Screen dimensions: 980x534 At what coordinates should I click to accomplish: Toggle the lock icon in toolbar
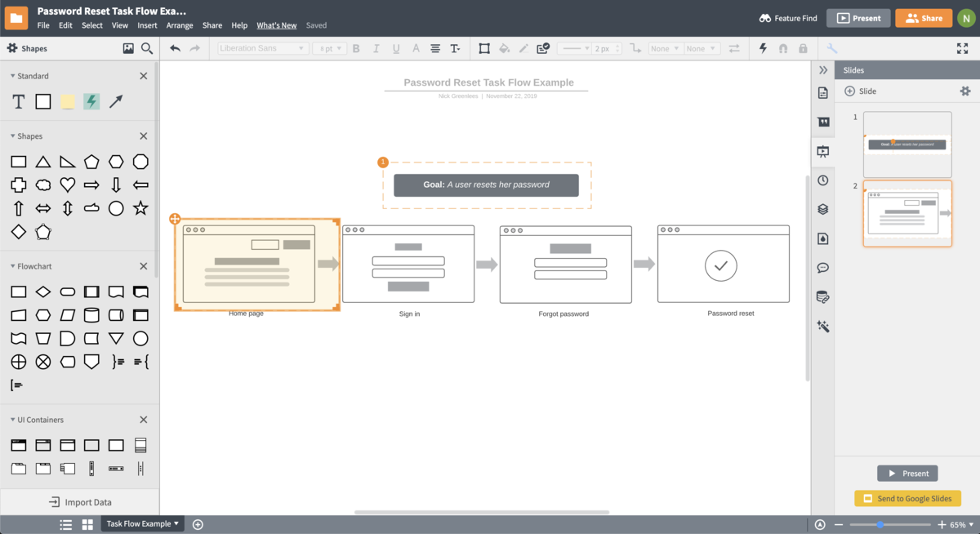click(x=803, y=48)
